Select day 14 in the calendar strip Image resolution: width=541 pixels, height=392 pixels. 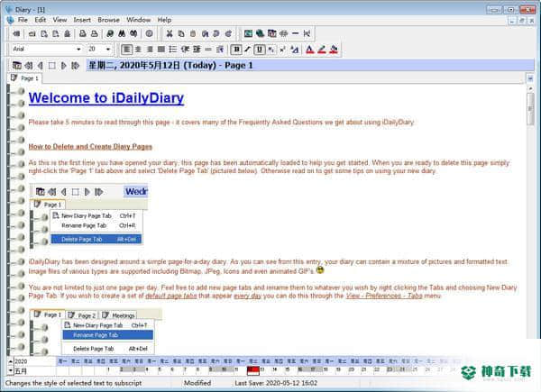[x=275, y=370]
